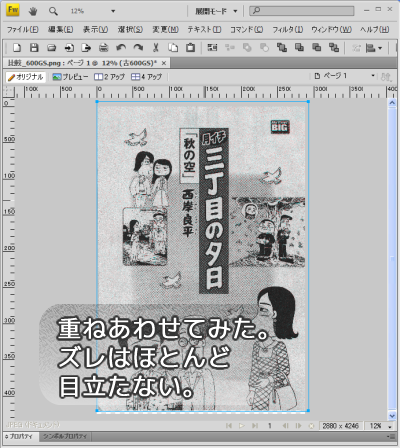Paste from clipboard using the clipboard icon
This screenshot has height=448, width=400.
tap(190, 48)
